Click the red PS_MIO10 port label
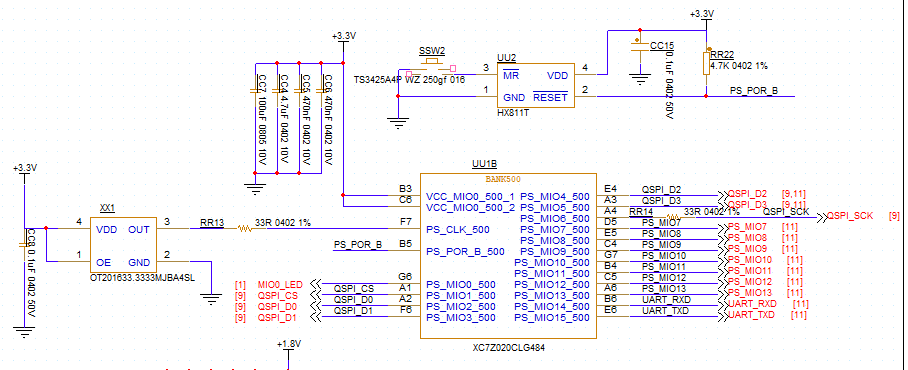Viewport: 908px width, 370px height. (749, 259)
